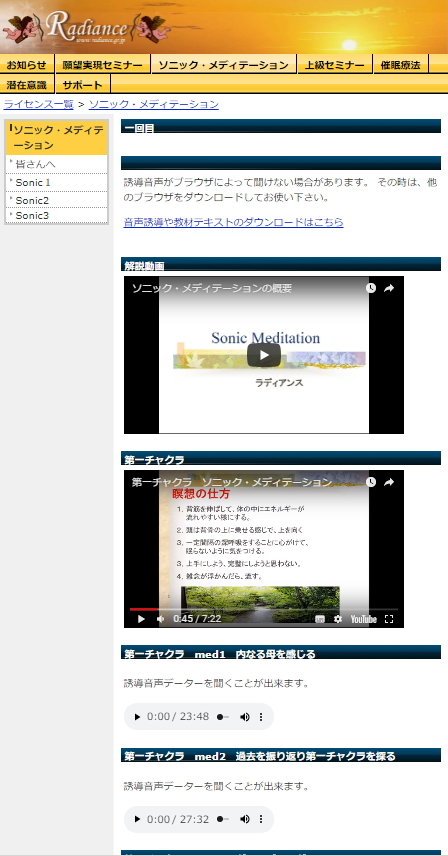This screenshot has height=856, width=448.
Task: Toggle subtitles button in 第一チャクラ video
Action: point(320,619)
